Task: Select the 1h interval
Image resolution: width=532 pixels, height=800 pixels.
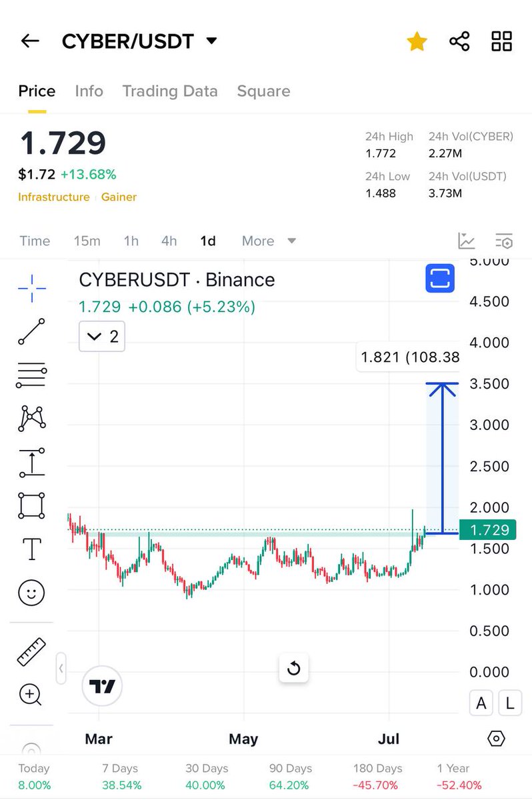Action: point(131,241)
